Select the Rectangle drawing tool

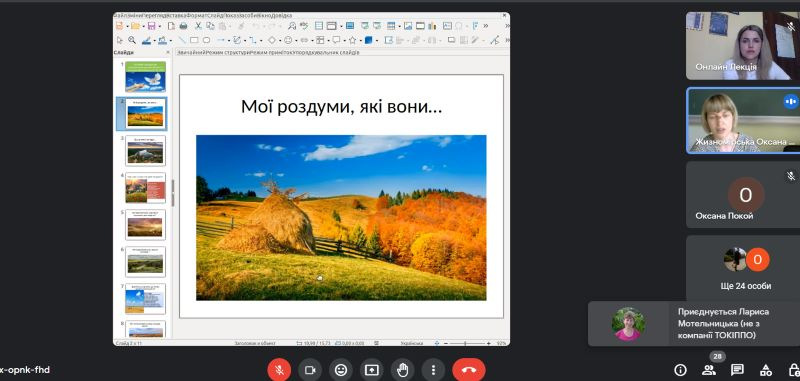(x=194, y=40)
